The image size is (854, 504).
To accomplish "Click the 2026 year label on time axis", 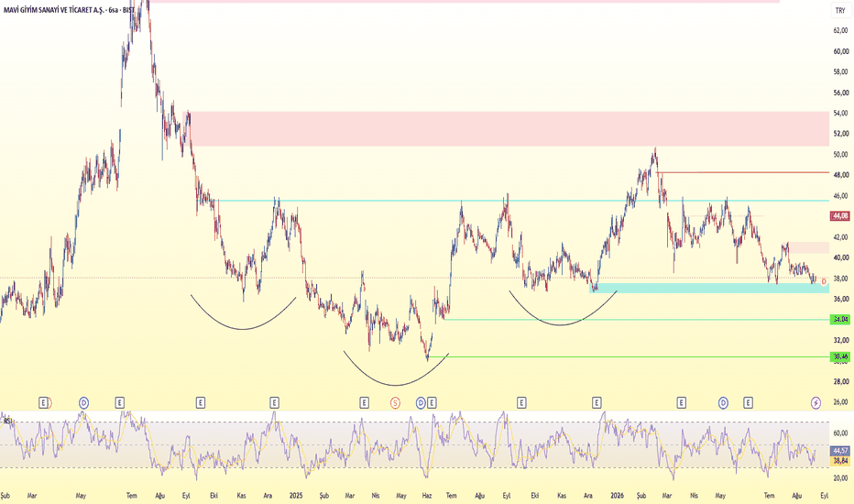I will 617,496.
